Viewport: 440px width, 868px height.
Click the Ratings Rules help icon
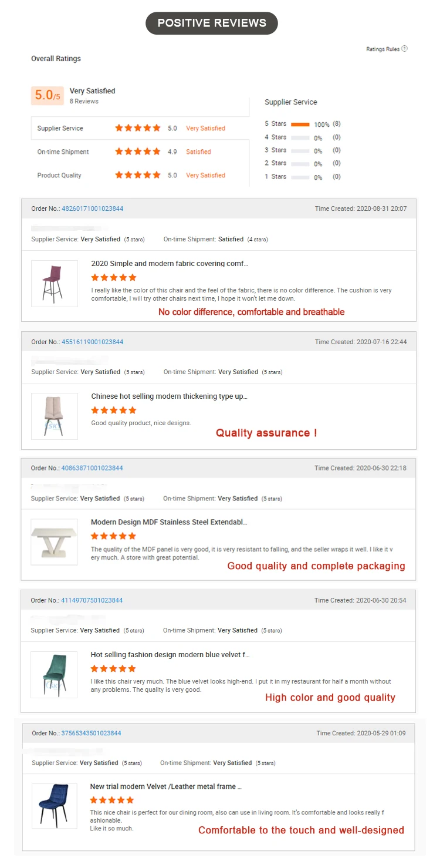405,49
